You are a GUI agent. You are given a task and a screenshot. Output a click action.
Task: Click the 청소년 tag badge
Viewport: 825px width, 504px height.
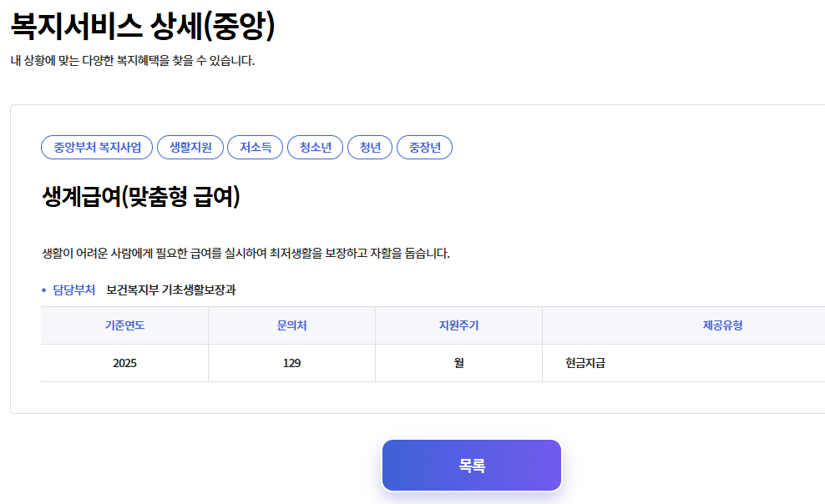coord(315,147)
